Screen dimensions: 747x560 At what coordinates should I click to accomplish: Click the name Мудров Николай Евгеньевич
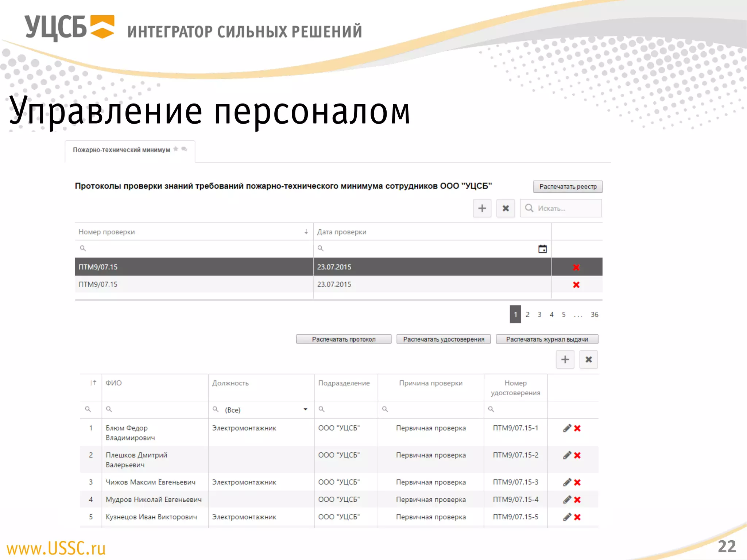pos(154,499)
